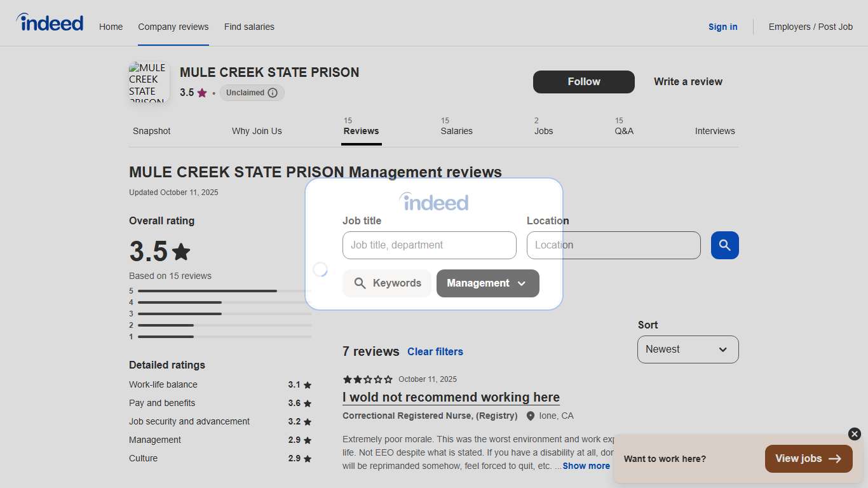The width and height of the screenshot is (868, 488).
Task: Select Find salaries in the top navigation
Action: tap(249, 27)
